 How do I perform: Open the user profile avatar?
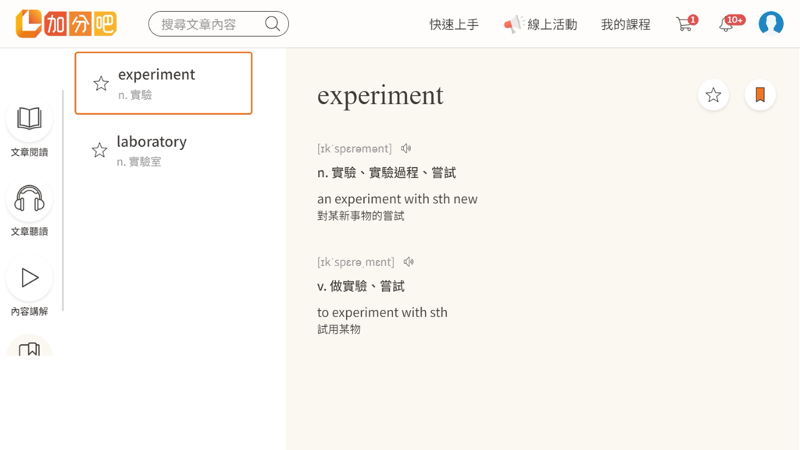tap(771, 23)
